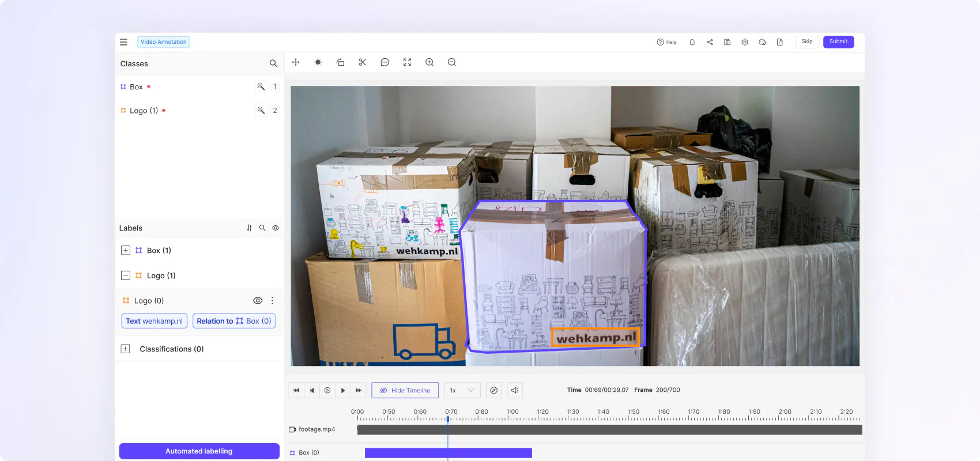Click the Video Annotation tag
Screen dimensions: 980x461
(164, 42)
